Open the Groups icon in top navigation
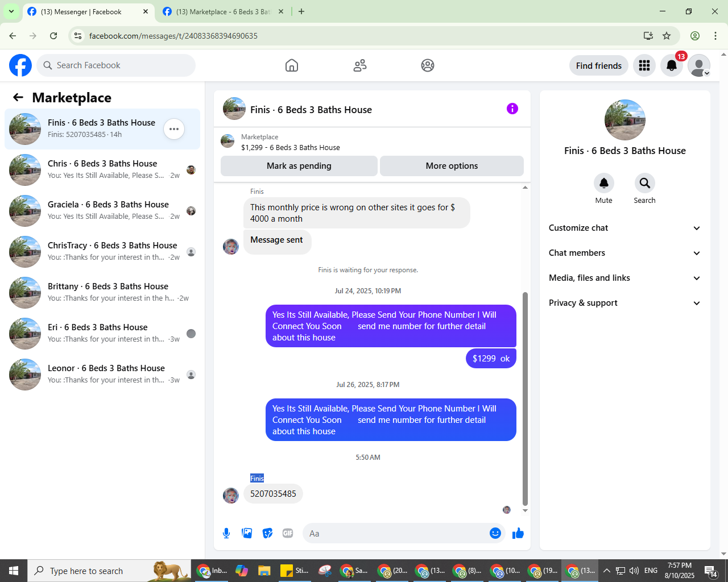 pos(428,65)
